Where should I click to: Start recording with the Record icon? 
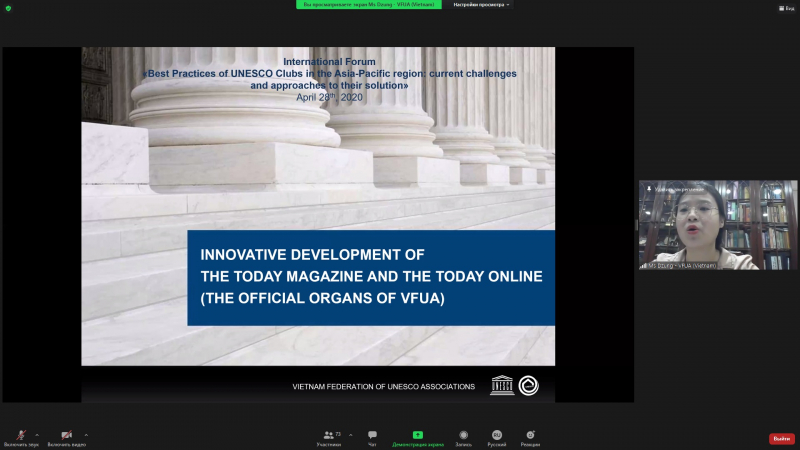[x=463, y=435]
